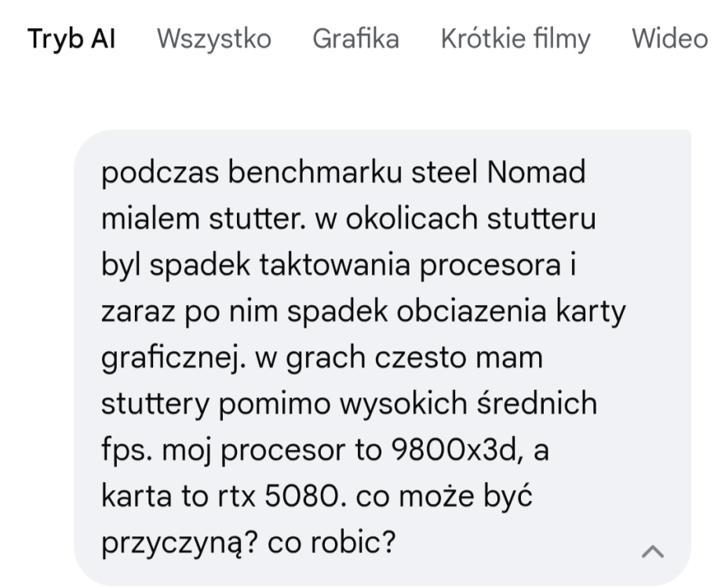Screen dimensions: 725x588
Task: Switch to the Tryb AI tab
Action: tap(71, 38)
